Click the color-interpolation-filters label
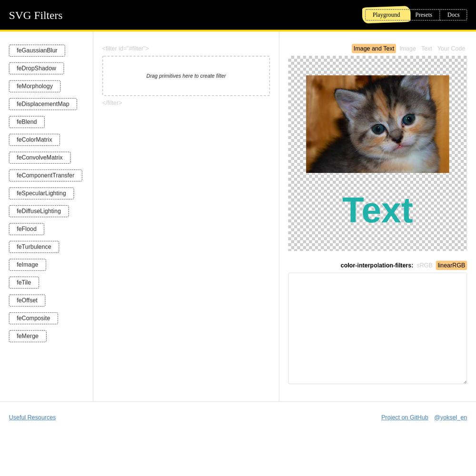Screen dimensions: 476x476 click(377, 265)
